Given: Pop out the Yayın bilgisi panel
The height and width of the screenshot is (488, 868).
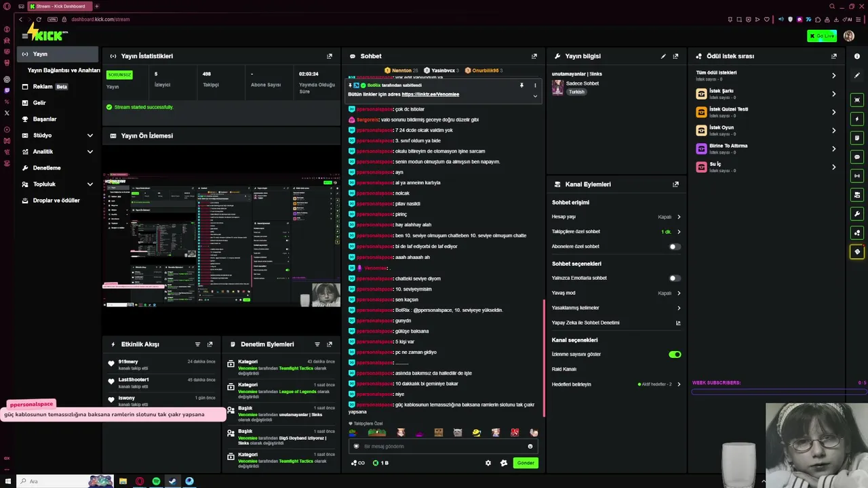Looking at the screenshot, I should click(675, 56).
